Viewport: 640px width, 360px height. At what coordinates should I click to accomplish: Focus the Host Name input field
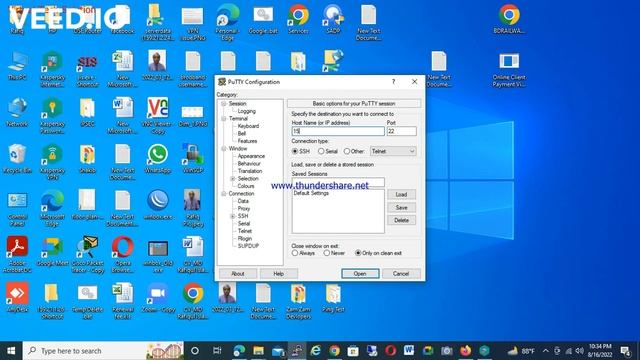338,131
